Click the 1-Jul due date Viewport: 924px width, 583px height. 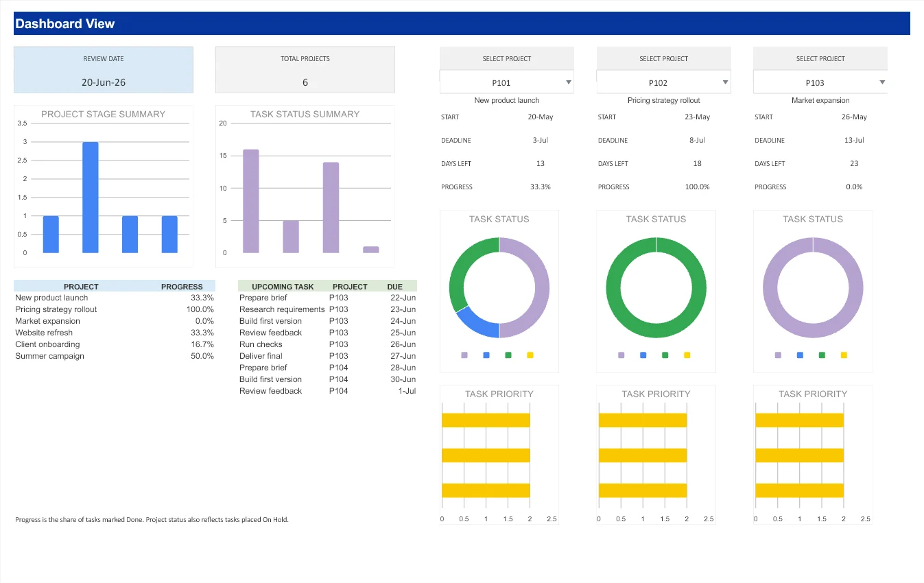tap(407, 391)
